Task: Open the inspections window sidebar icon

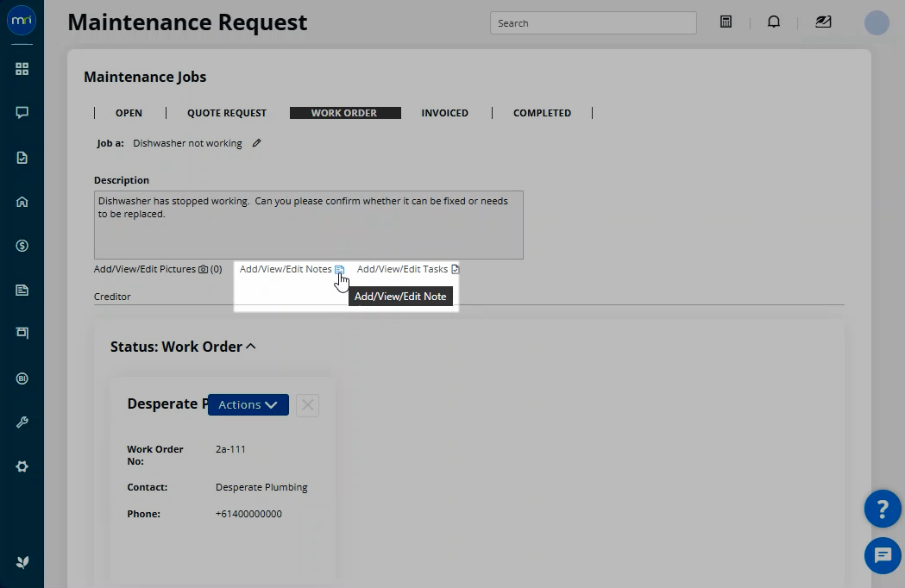Action: (22, 333)
